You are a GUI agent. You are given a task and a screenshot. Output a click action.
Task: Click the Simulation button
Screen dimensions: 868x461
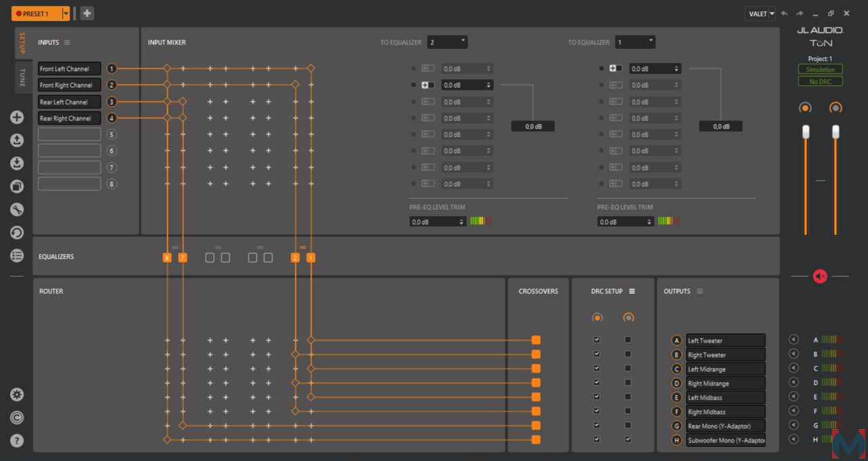click(x=820, y=69)
